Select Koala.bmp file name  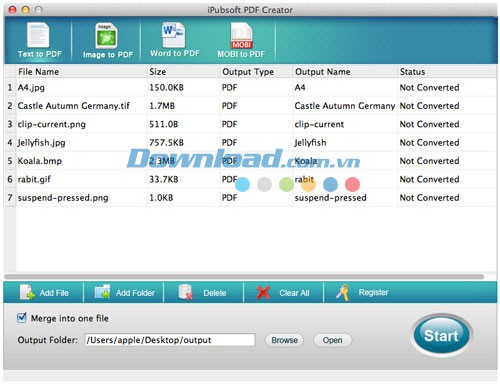click(40, 161)
